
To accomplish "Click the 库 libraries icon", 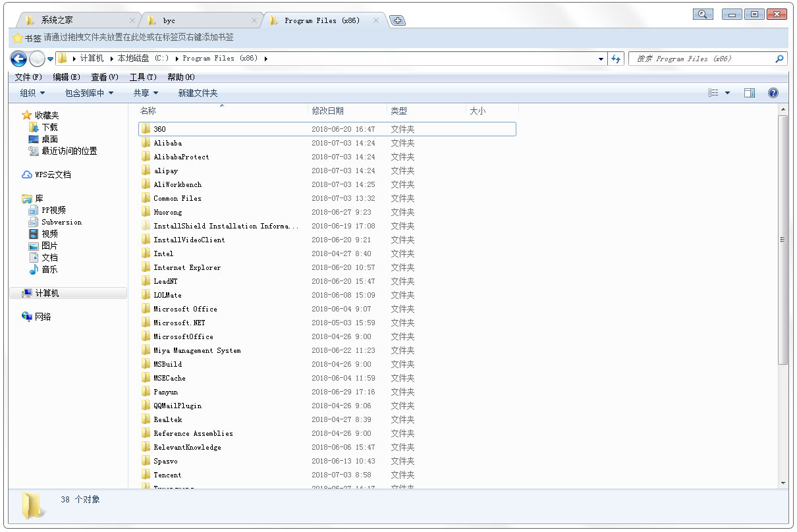I will (27, 198).
